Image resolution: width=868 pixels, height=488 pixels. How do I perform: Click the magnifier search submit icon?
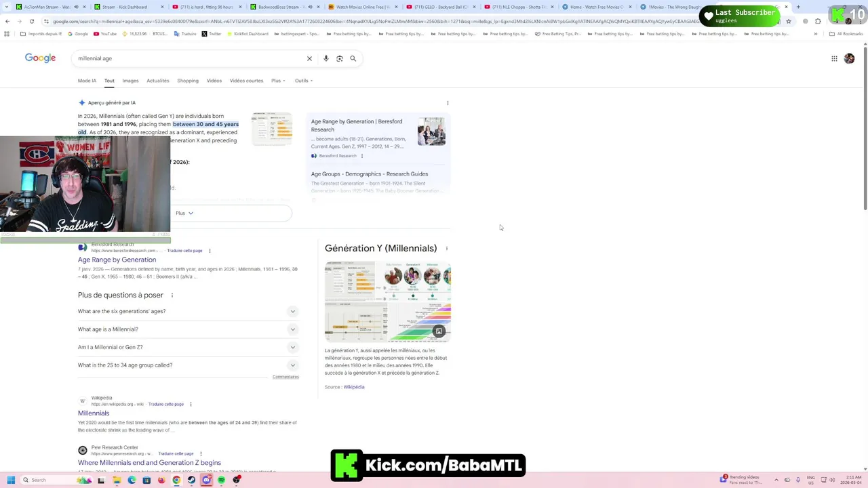pyautogui.click(x=353, y=58)
